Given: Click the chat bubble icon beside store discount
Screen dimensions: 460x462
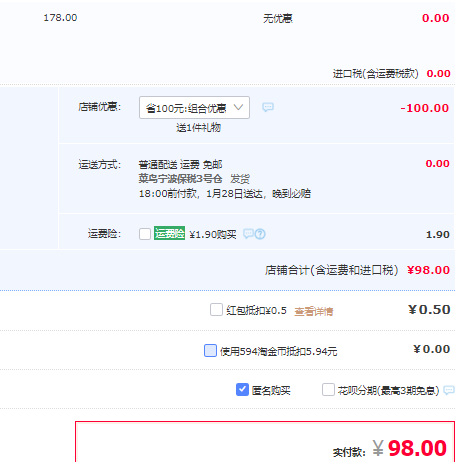Looking at the screenshot, I should point(268,107).
